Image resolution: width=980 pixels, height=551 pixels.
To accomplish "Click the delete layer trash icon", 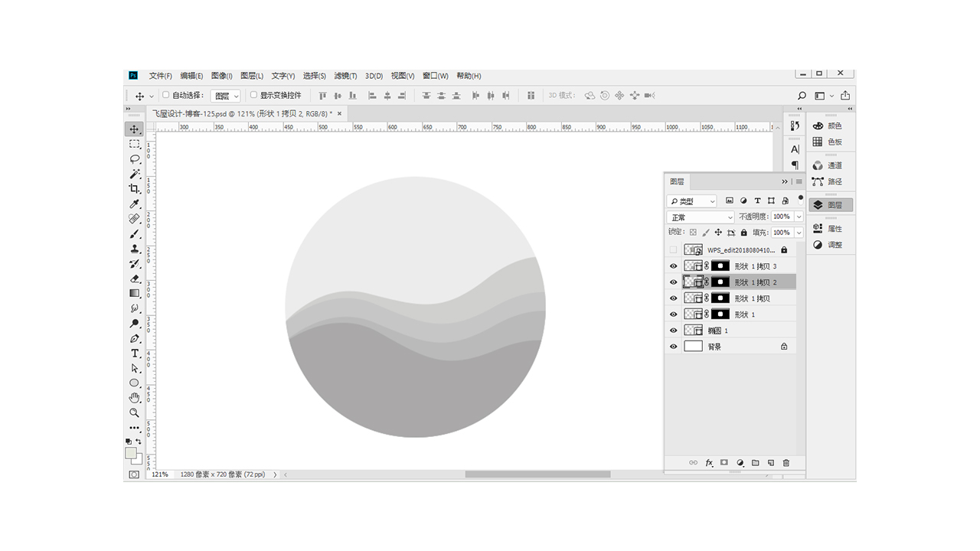I will tap(786, 463).
